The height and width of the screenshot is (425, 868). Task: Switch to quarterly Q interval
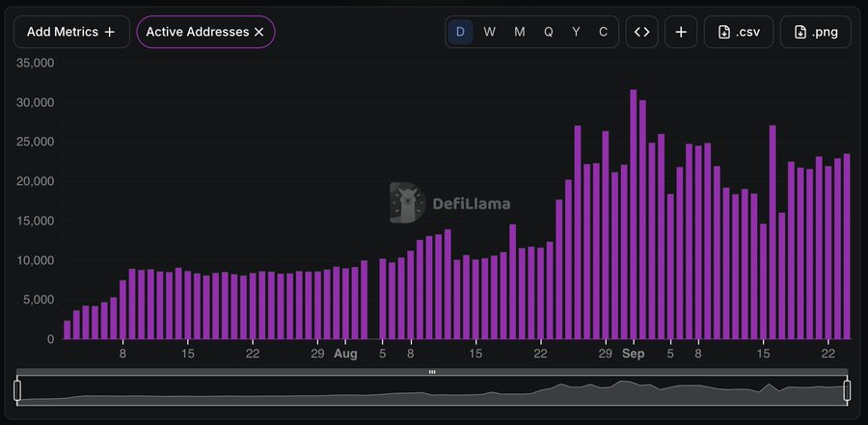tap(548, 32)
